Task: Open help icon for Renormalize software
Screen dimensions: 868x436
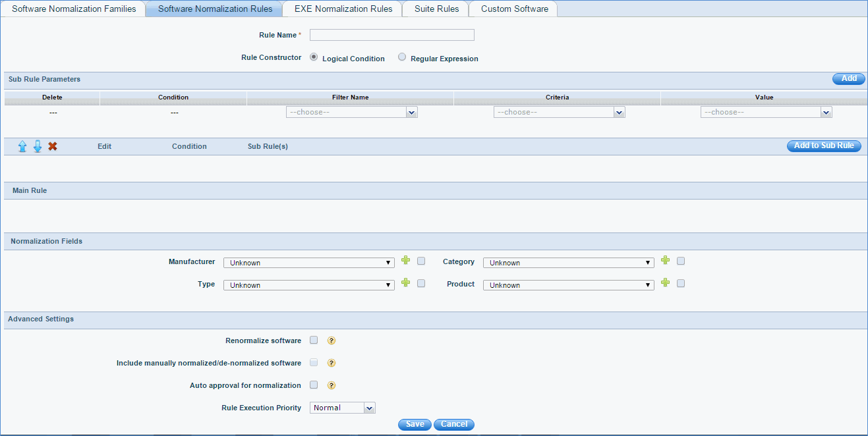Action: pos(332,341)
